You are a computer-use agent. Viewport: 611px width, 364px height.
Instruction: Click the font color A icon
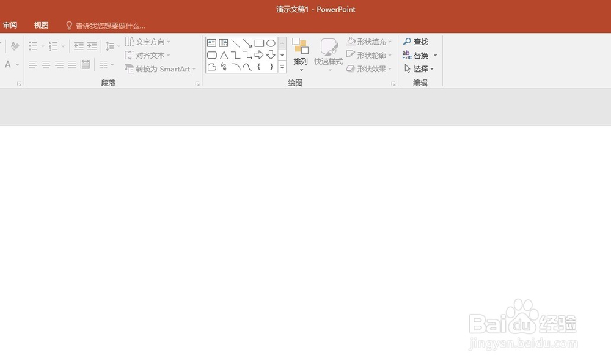pyautogui.click(x=8, y=64)
